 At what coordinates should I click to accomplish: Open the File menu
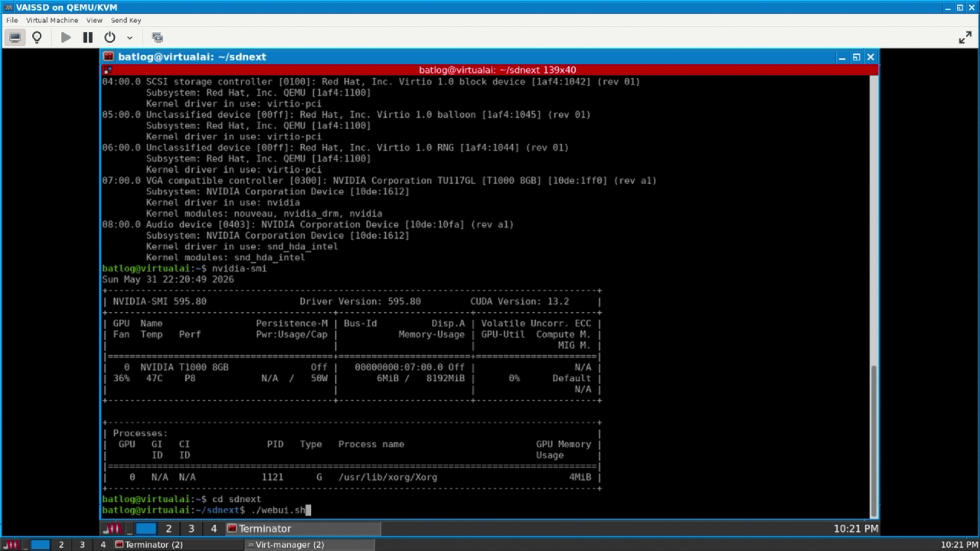[x=11, y=20]
